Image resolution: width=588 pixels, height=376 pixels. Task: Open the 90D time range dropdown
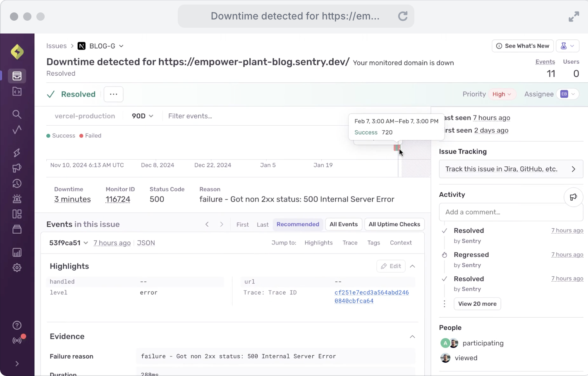click(x=142, y=116)
